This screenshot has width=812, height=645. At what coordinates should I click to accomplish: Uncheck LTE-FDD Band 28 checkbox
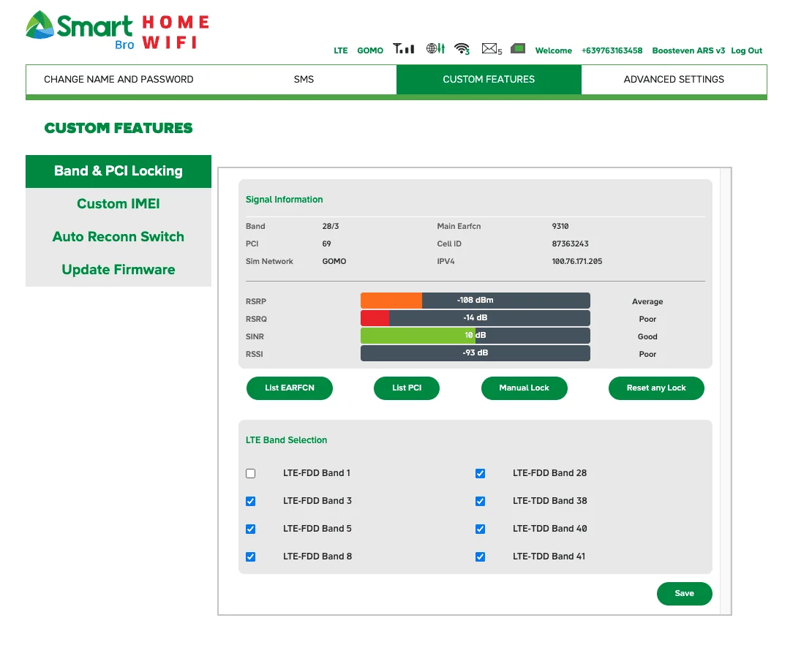click(x=480, y=474)
